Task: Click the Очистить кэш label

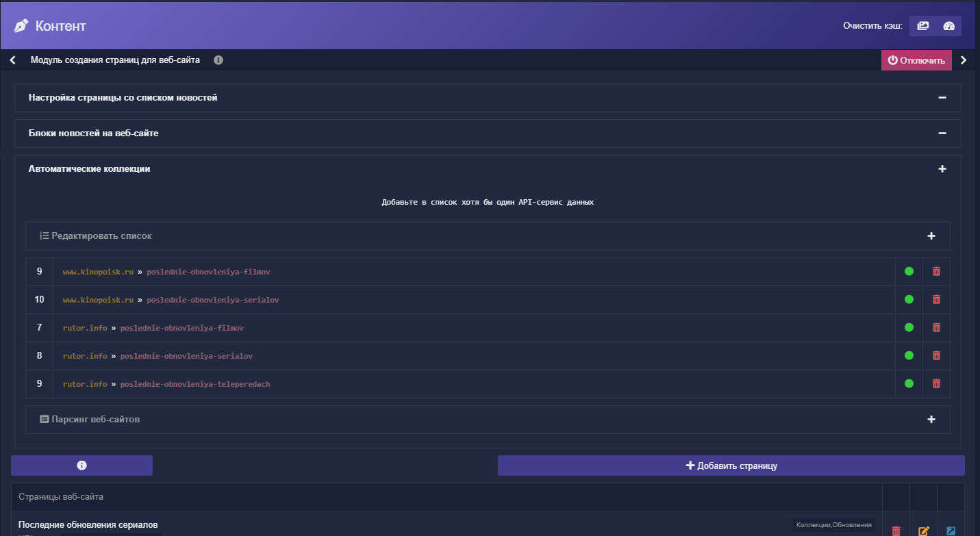Action: tap(872, 26)
